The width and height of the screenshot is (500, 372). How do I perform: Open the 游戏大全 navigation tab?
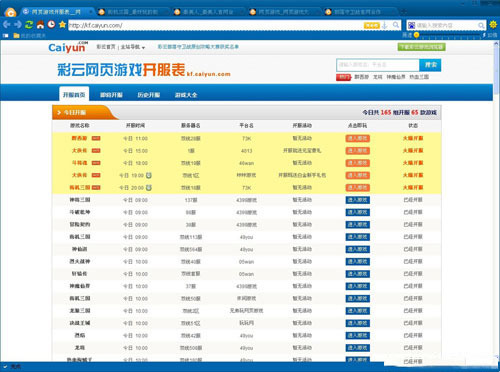pos(186,95)
